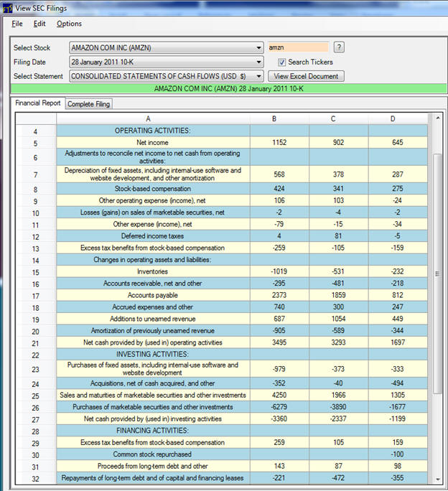The height and width of the screenshot is (491, 448).
Task: Toggle the Search Tickers checkbox
Action: pos(281,62)
